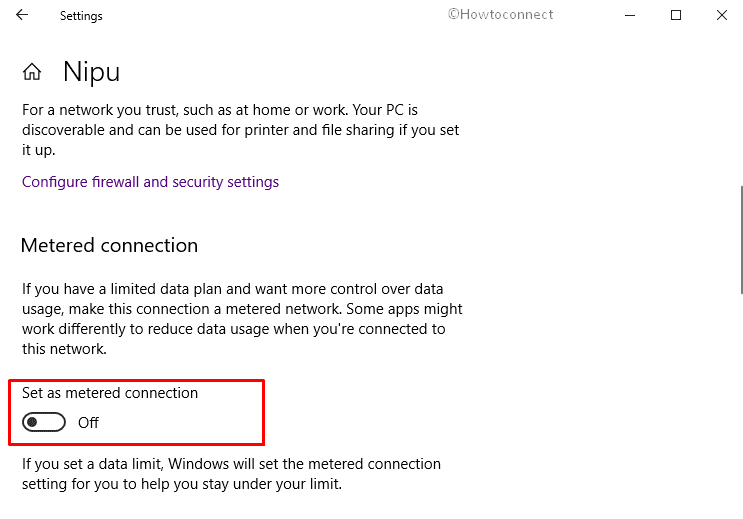Click the limited data plan description paragraph

click(x=242, y=319)
